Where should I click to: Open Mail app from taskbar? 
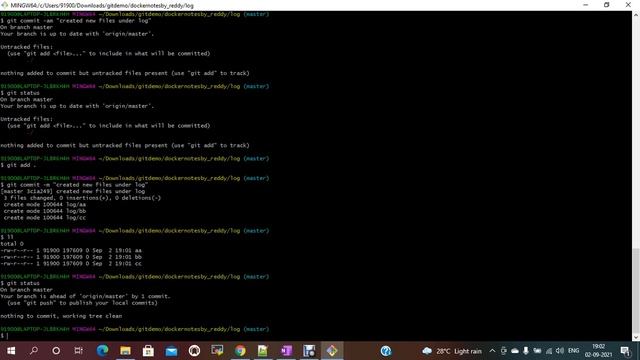point(171,351)
